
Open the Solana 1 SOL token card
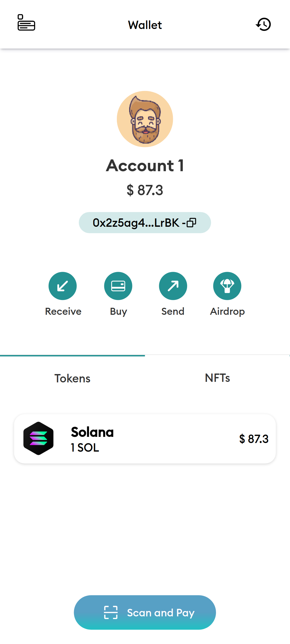coord(145,439)
